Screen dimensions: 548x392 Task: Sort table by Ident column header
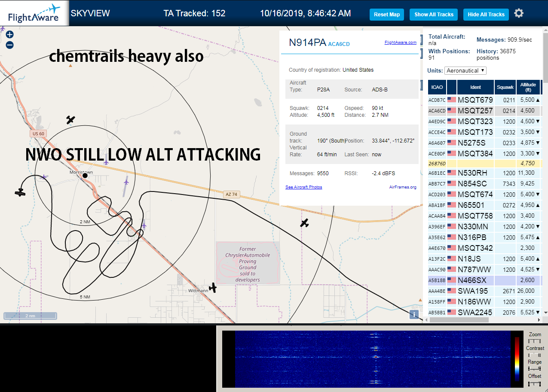coord(475,87)
